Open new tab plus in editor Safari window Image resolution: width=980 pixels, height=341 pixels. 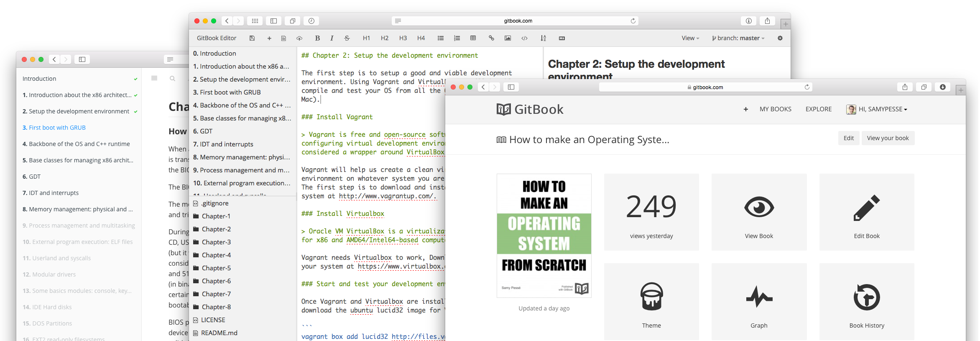pos(786,24)
